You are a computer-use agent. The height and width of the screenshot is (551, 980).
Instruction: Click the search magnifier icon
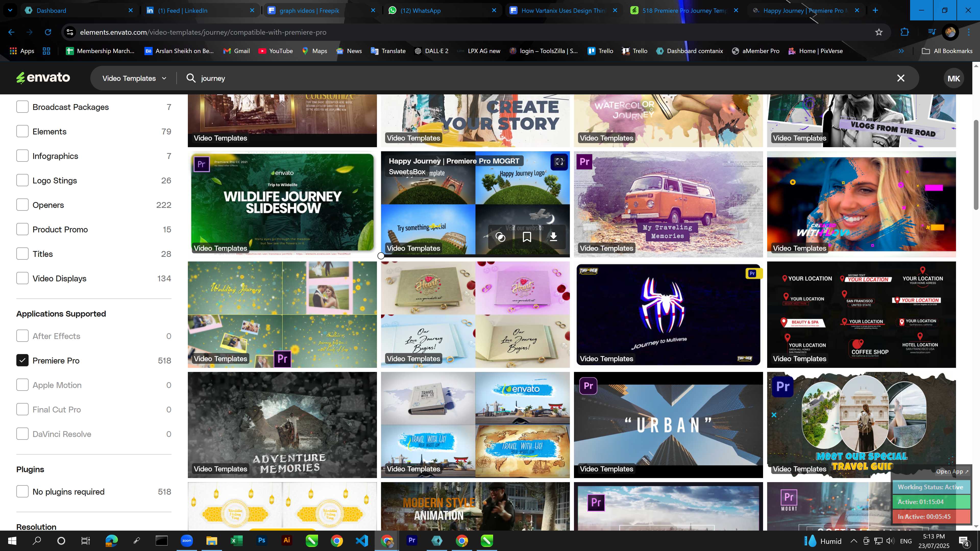coord(191,78)
